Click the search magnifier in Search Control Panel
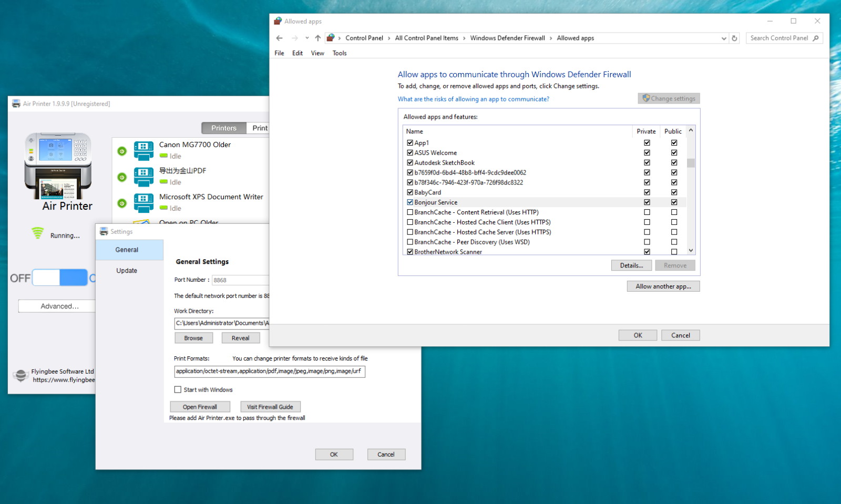The height and width of the screenshot is (504, 841). click(816, 38)
